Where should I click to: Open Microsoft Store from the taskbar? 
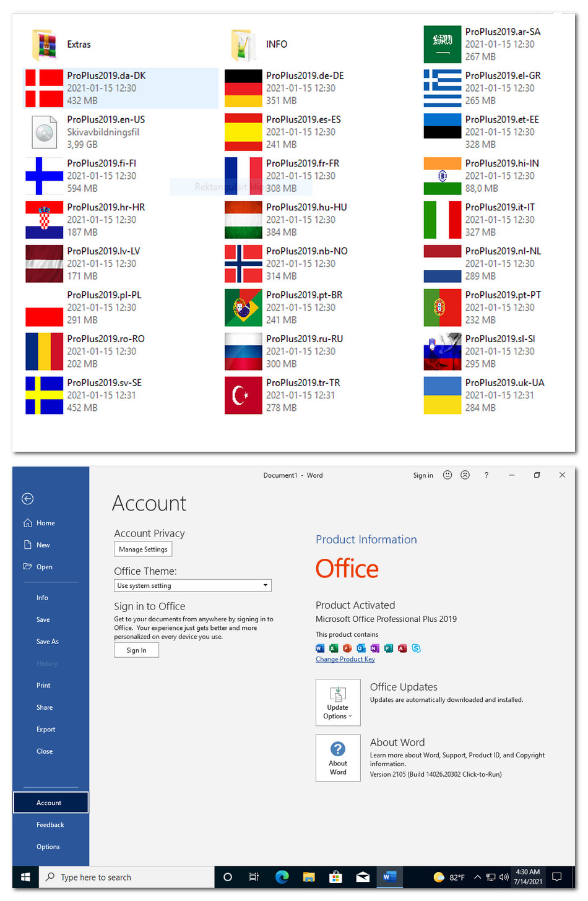pyautogui.click(x=335, y=877)
